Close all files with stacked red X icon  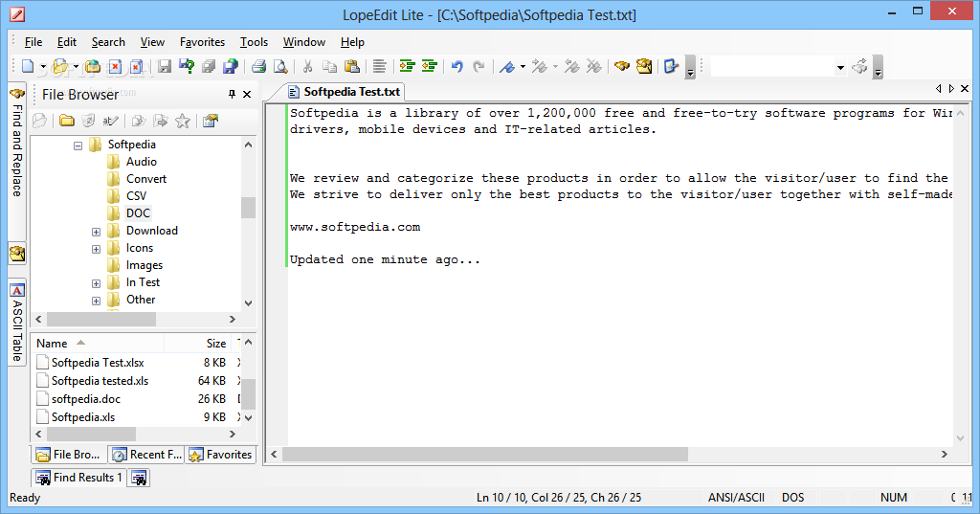pyautogui.click(x=136, y=66)
